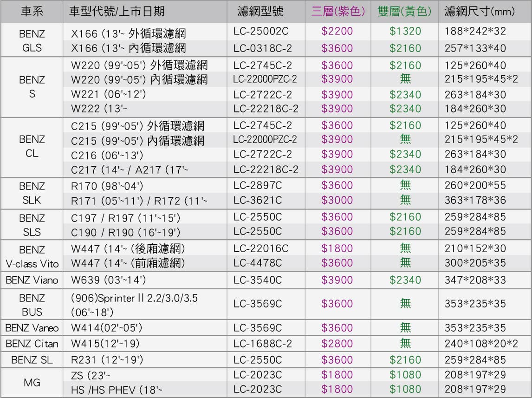Image resolution: width=532 pixels, height=398 pixels.
Task: Click the BENZ GLS series cell
Action: point(32,40)
